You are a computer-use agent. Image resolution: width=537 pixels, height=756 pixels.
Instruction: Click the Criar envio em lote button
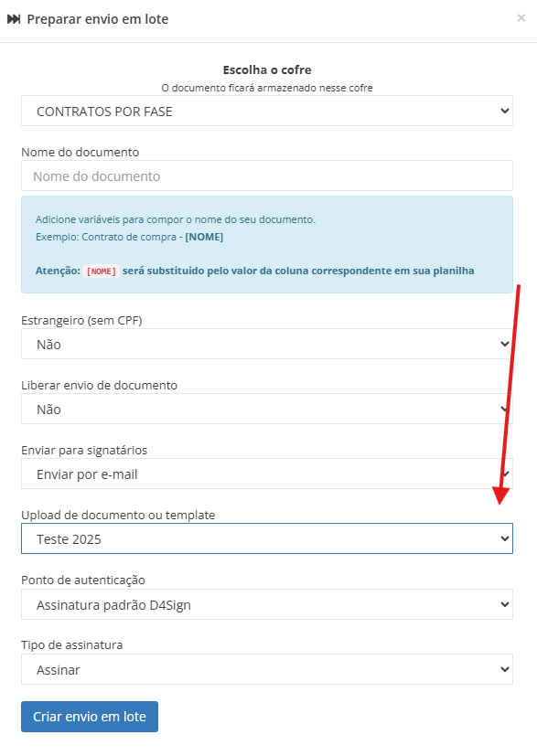click(90, 717)
